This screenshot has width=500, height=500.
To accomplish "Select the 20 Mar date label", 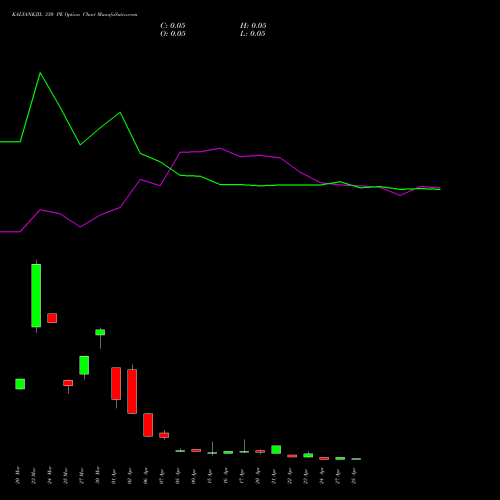I will click(x=18, y=475).
